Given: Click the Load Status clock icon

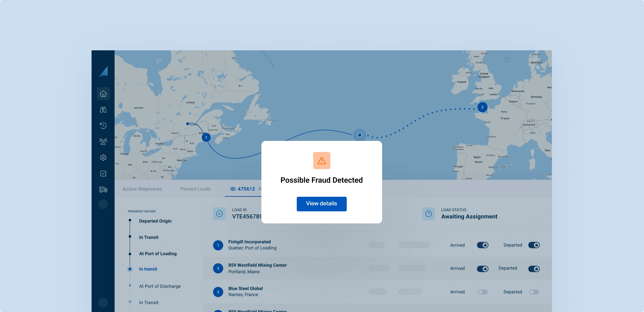Looking at the screenshot, I should pos(429,214).
